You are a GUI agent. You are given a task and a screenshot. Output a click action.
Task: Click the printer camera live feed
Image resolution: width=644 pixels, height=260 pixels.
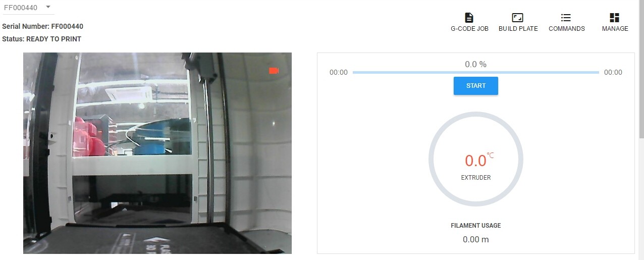tap(157, 153)
